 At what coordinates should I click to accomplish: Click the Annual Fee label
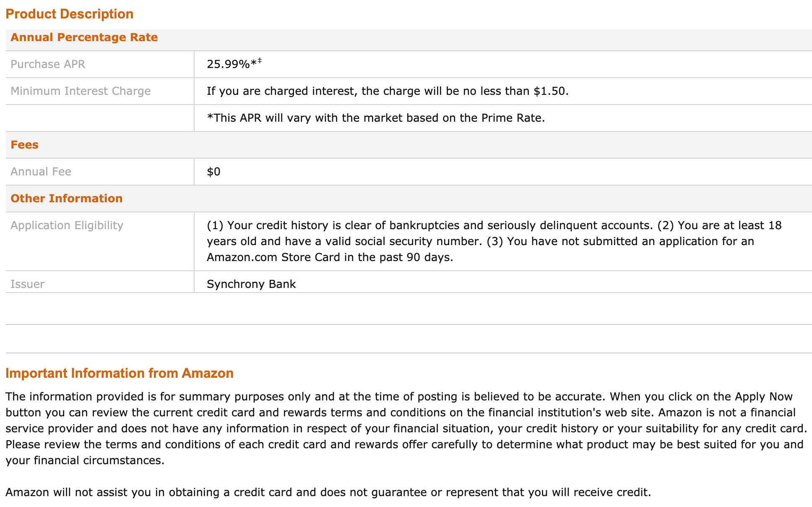click(41, 172)
